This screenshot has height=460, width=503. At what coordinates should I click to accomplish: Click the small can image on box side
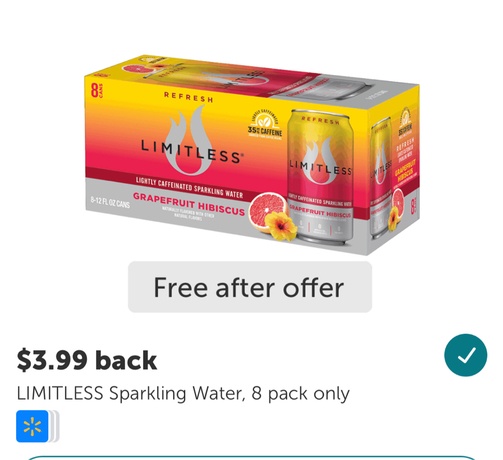(x=381, y=177)
